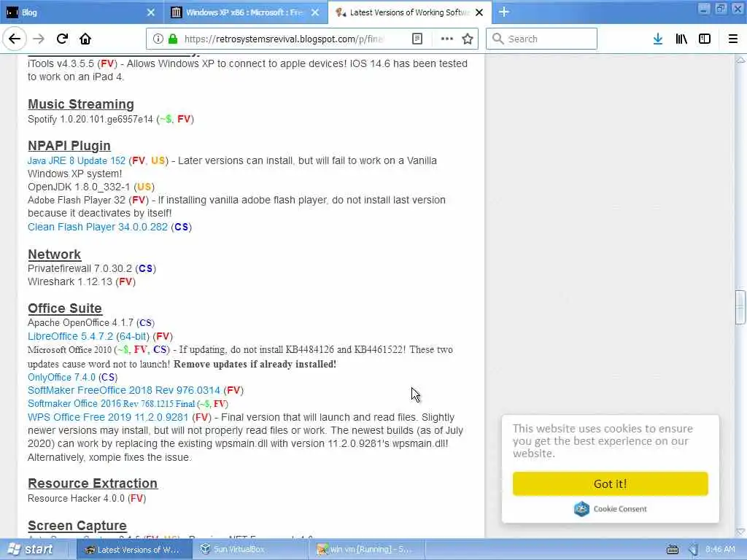The height and width of the screenshot is (560, 747).
Task: Toggle reader view in address bar
Action: coord(417,39)
